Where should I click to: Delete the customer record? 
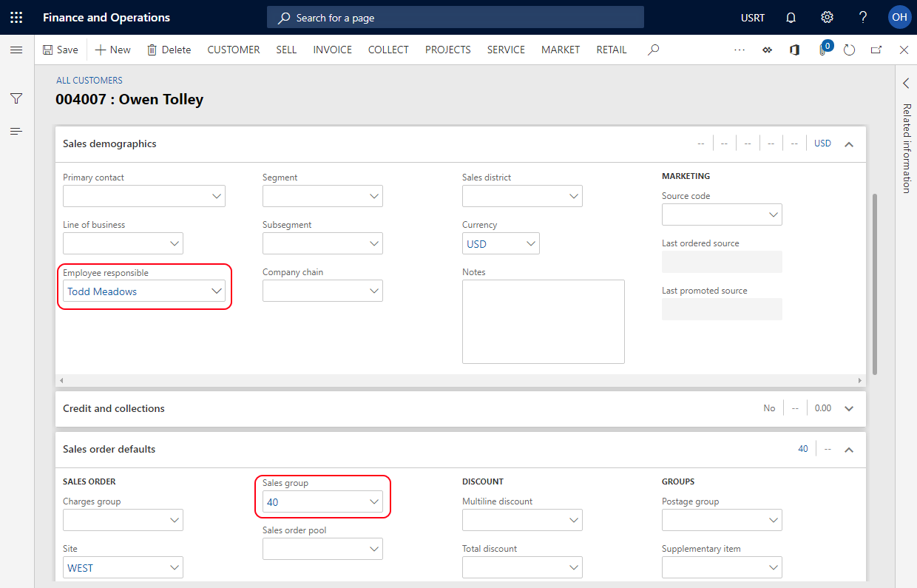click(169, 50)
